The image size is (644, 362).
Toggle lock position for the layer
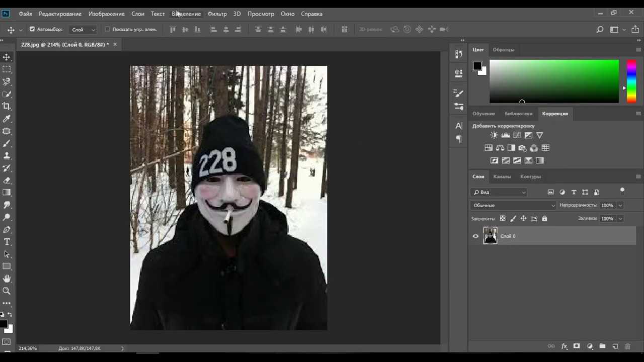coord(524,219)
